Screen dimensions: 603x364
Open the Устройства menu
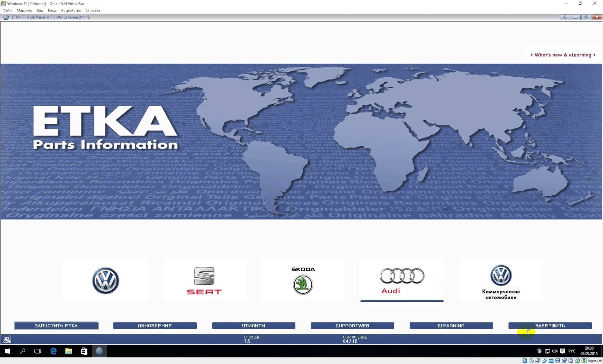pyautogui.click(x=71, y=10)
